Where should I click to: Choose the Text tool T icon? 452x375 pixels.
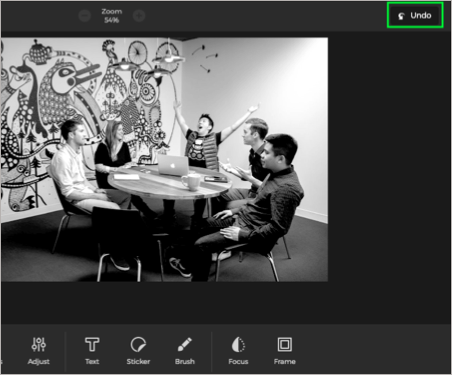tap(92, 344)
